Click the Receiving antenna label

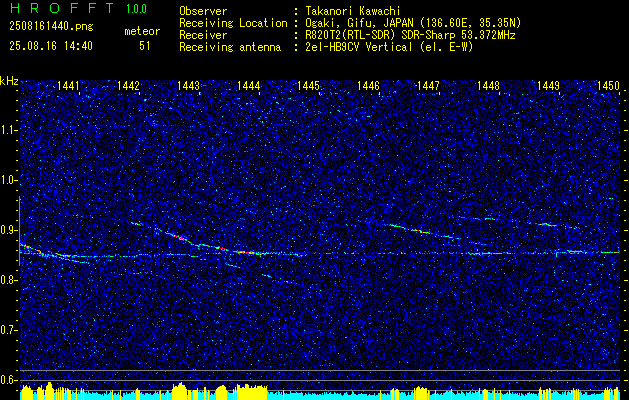point(230,47)
